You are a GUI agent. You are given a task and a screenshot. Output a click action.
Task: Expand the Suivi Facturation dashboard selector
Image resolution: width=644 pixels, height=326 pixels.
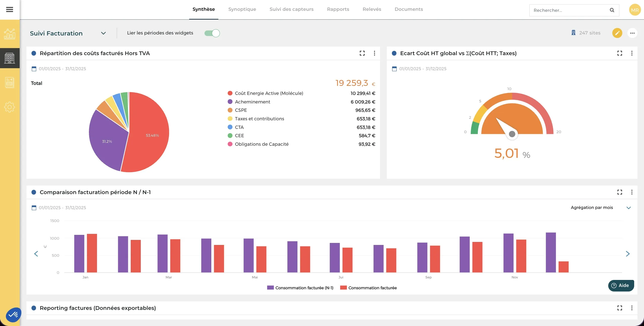[x=103, y=33]
